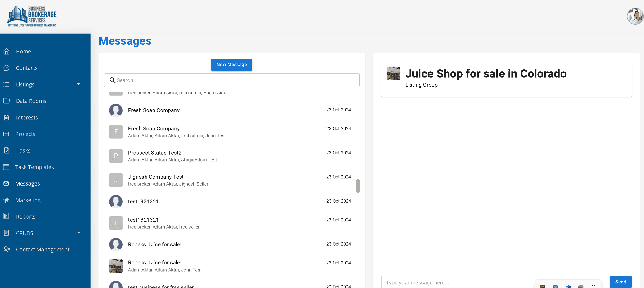The height and width of the screenshot is (288, 644).
Task: Navigate to Task Templates from sidebar
Action: (35, 167)
